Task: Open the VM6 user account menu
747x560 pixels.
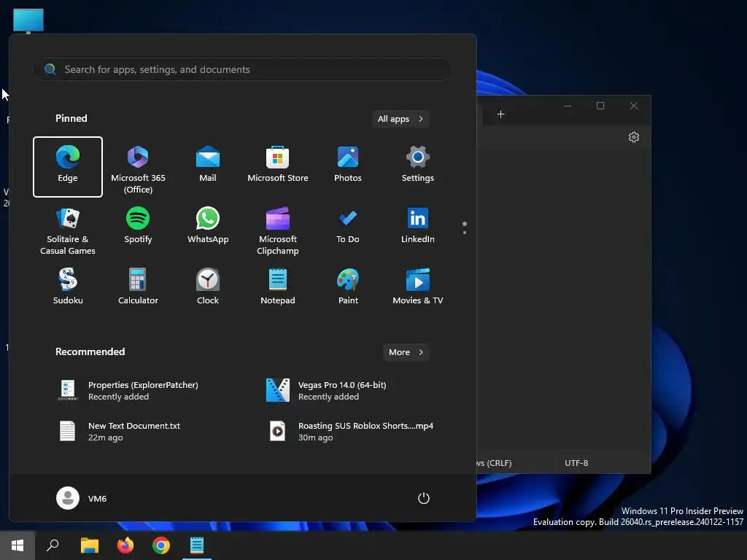Action: 82,498
